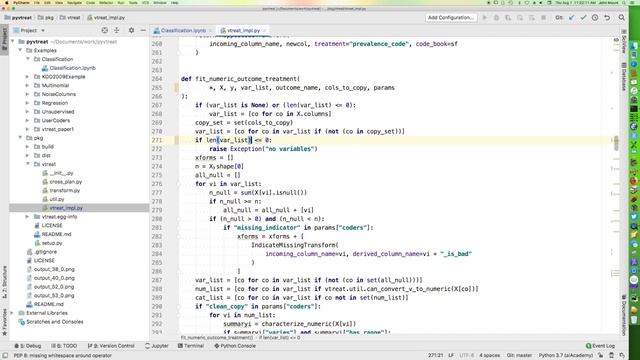Click the Collapse All icon in Project panel
The image size is (640, 360).
117,30
